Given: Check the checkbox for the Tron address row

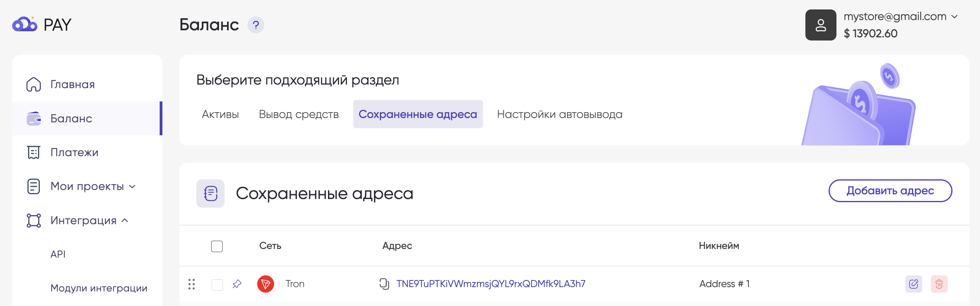Looking at the screenshot, I should (x=217, y=284).
